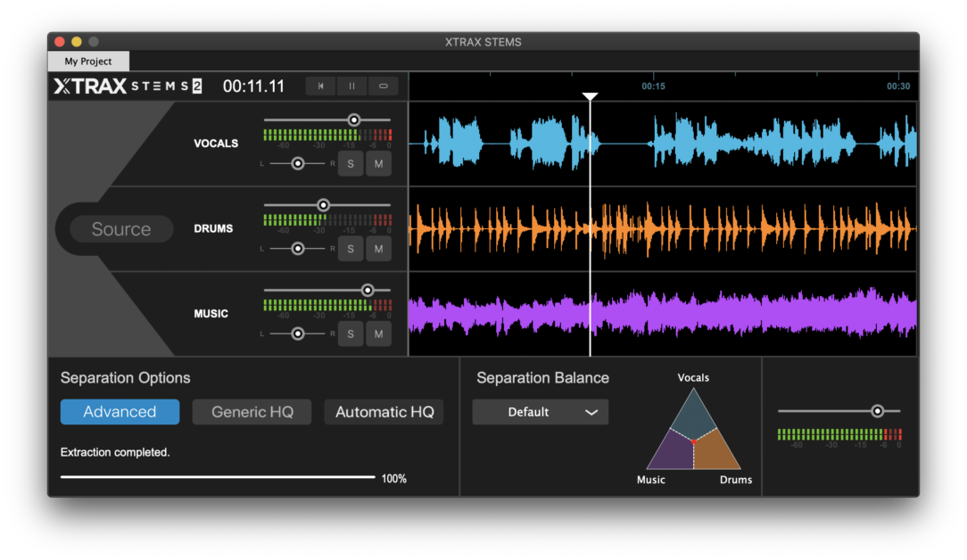This screenshot has width=967, height=560.
Task: Click the VOCALS track label
Action: coord(216,144)
